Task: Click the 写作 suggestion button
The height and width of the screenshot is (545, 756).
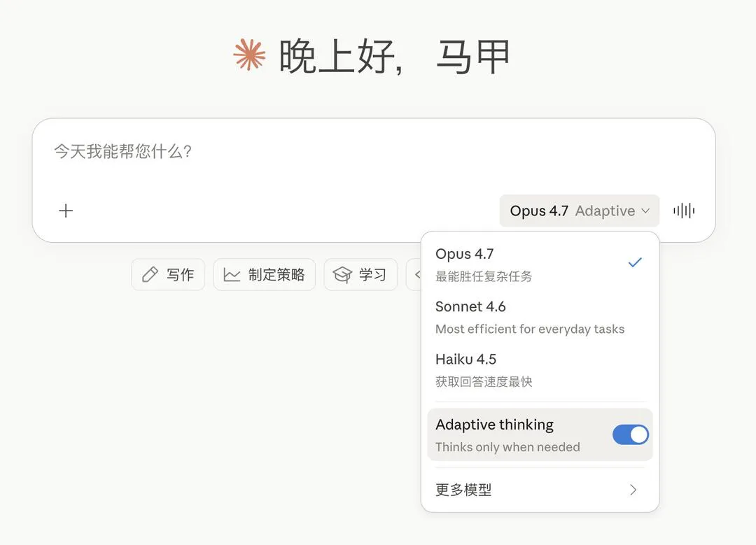Action: click(168, 275)
